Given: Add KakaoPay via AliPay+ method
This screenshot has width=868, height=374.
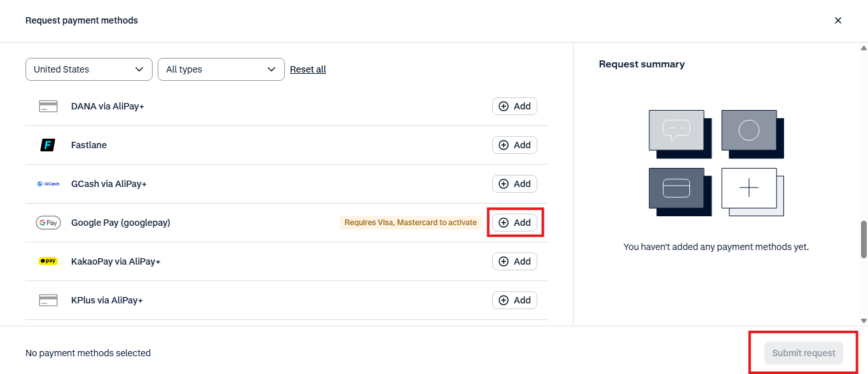Looking at the screenshot, I should coord(514,261).
